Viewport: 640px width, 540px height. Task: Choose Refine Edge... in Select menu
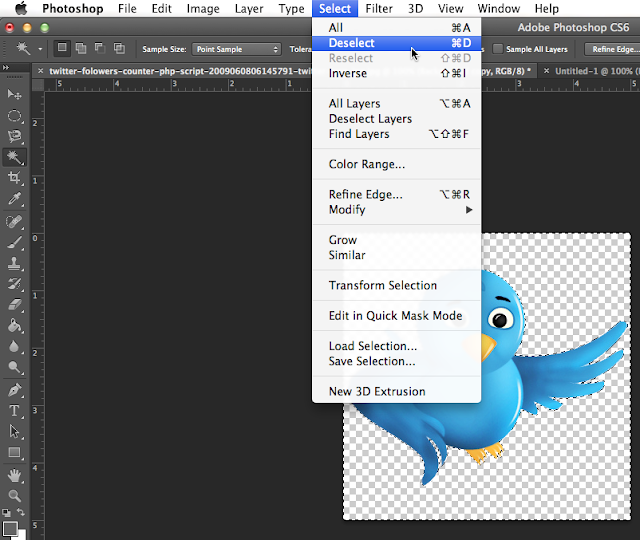click(x=397, y=194)
